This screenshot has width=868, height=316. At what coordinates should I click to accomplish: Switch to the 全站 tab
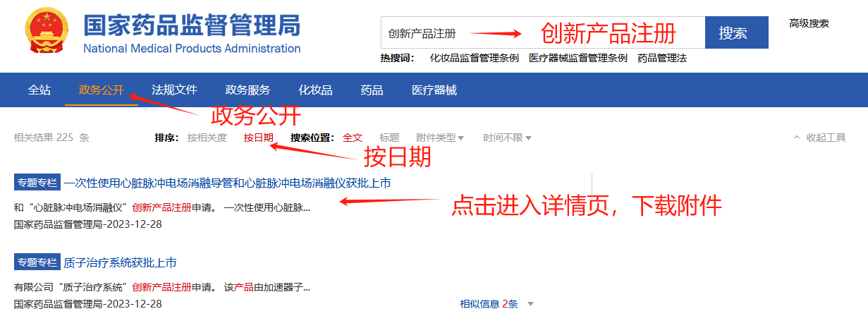click(x=39, y=90)
